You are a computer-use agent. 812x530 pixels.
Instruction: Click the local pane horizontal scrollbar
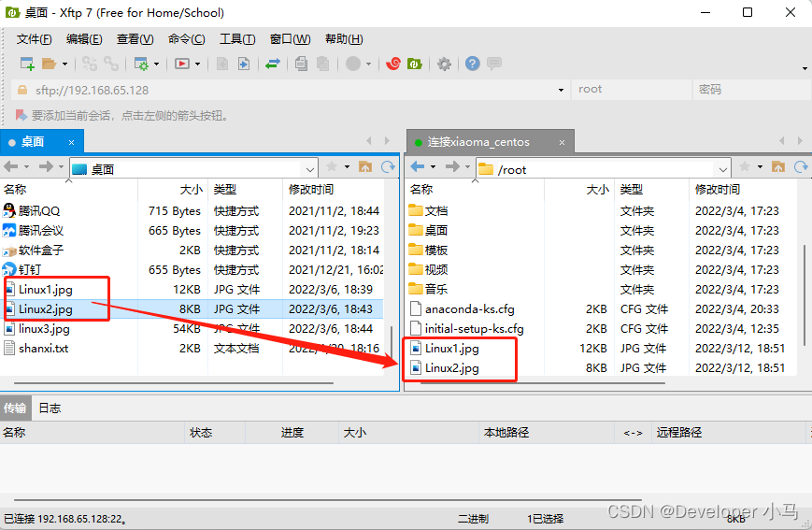(174, 383)
